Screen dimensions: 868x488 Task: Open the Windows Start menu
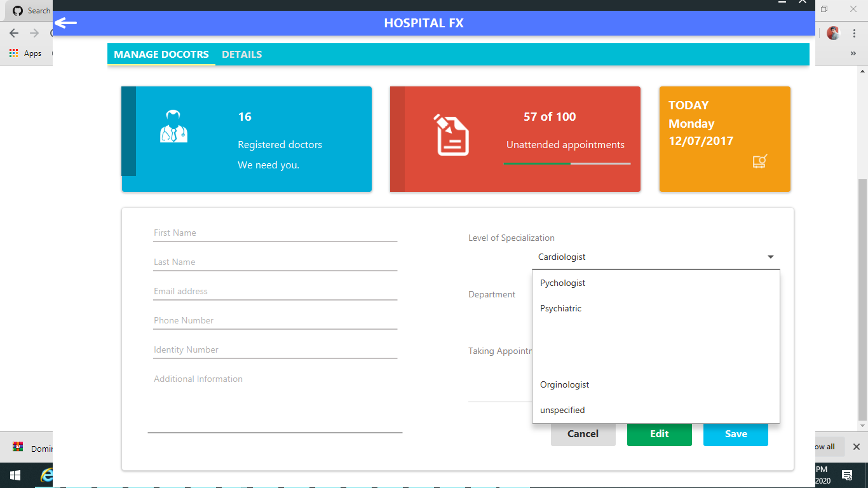(15, 475)
